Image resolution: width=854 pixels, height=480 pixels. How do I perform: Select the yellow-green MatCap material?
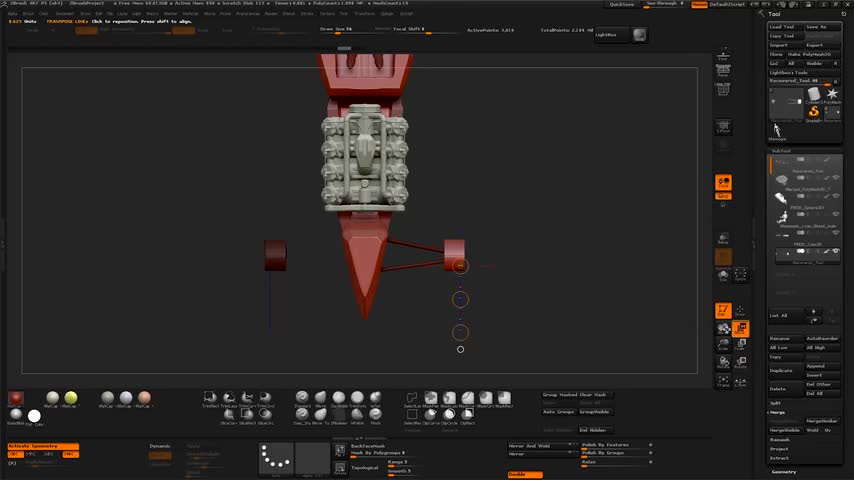click(x=71, y=398)
